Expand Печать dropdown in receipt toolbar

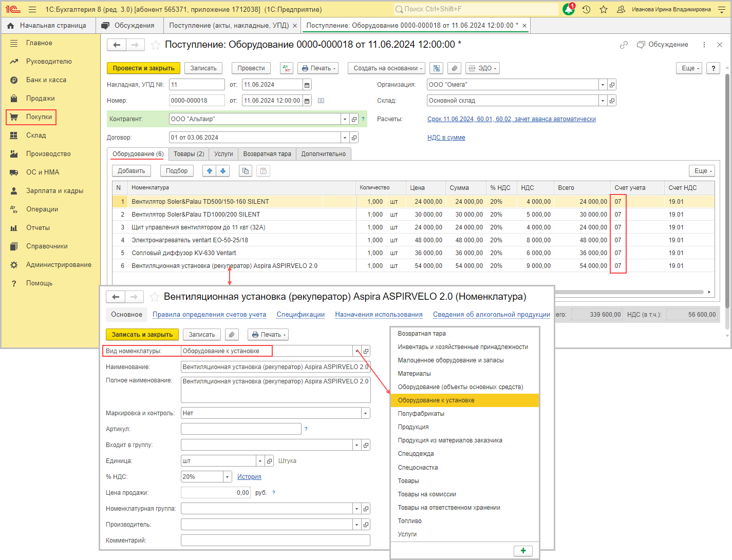318,68
